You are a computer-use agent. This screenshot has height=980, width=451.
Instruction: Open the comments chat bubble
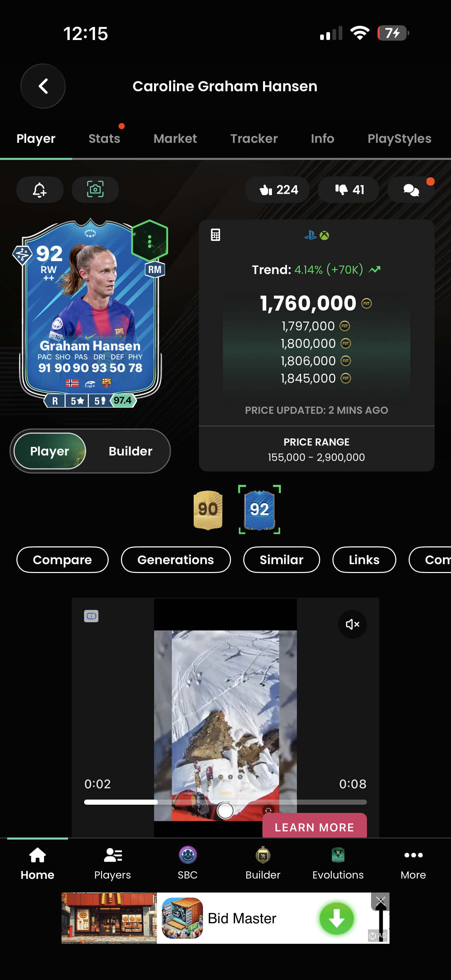click(411, 189)
